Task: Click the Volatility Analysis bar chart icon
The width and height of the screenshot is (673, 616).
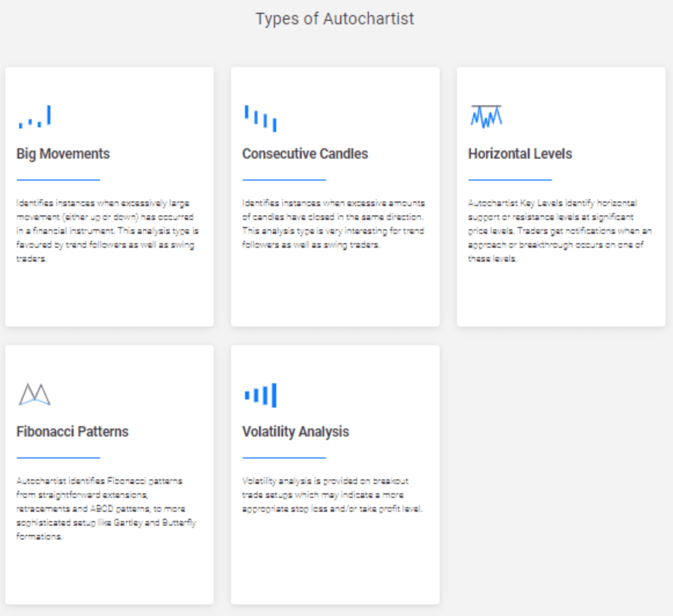Action: coord(261,395)
